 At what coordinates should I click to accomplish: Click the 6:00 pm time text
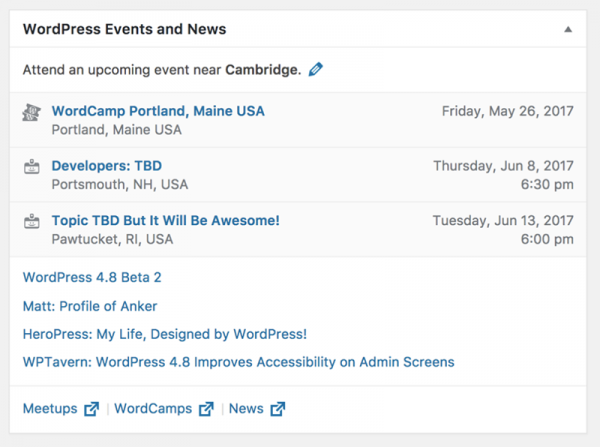point(547,239)
